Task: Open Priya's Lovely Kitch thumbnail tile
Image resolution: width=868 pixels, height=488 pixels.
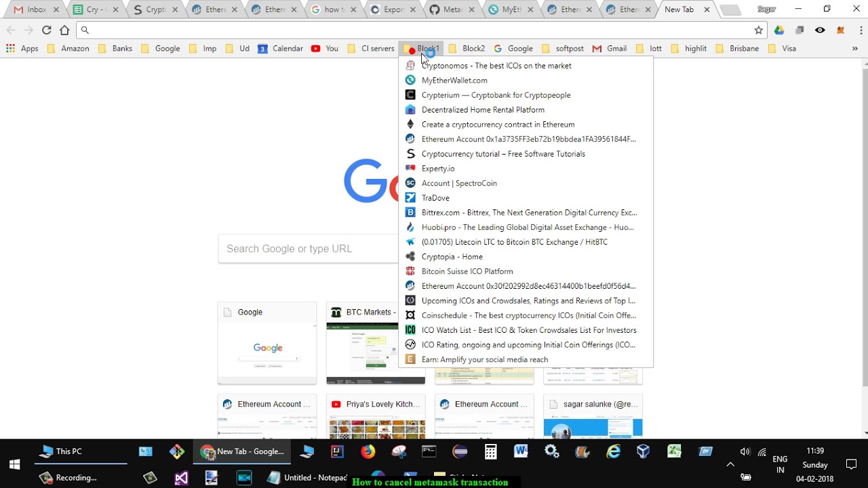Action: (376, 416)
